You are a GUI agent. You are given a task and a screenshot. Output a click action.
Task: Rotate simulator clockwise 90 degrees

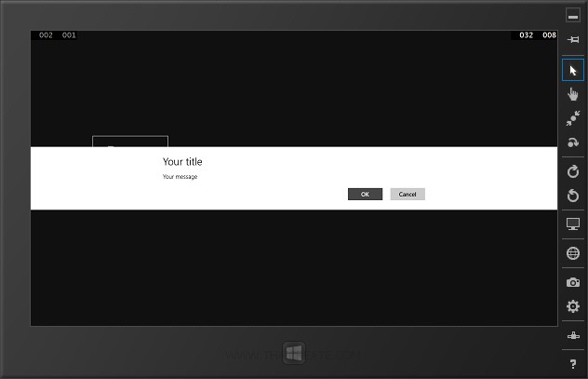[x=572, y=171]
